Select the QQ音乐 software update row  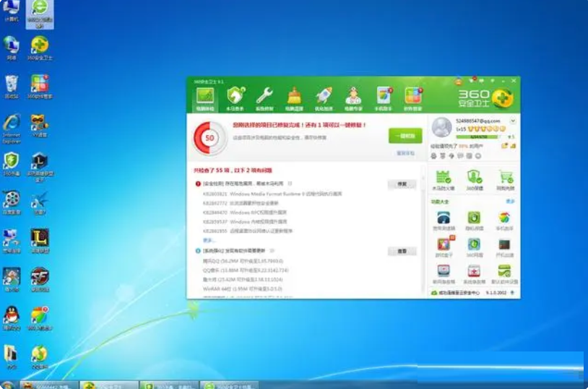point(246,270)
